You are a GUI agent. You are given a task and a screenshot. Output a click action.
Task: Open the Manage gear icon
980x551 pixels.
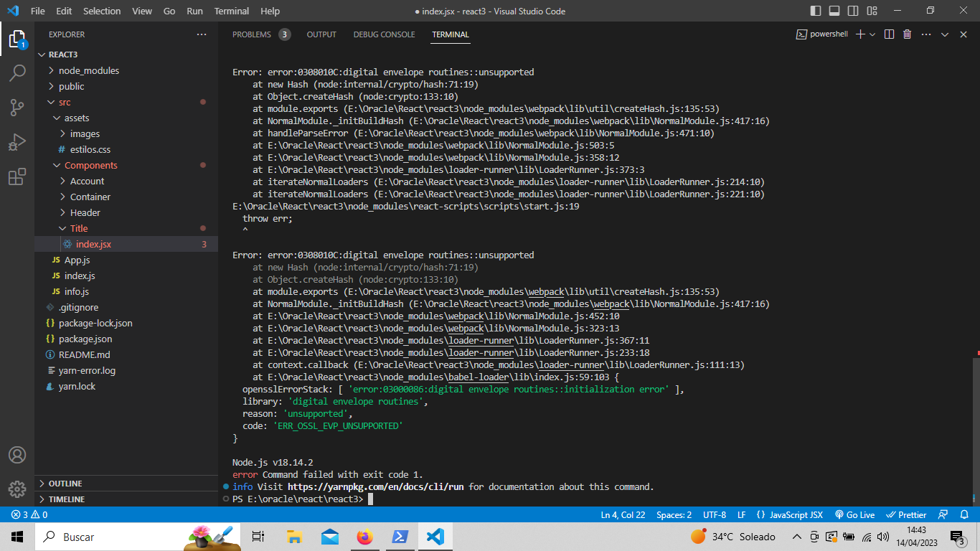17,489
